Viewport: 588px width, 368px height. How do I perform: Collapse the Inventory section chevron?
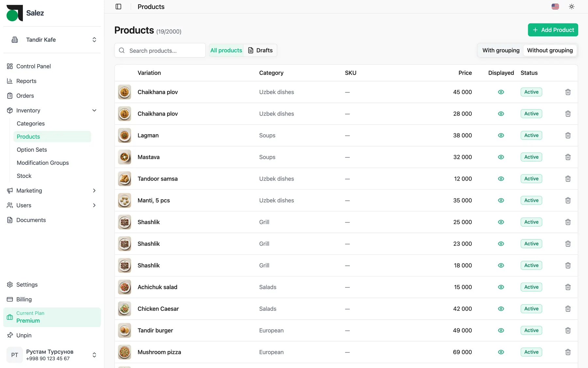pos(94,110)
